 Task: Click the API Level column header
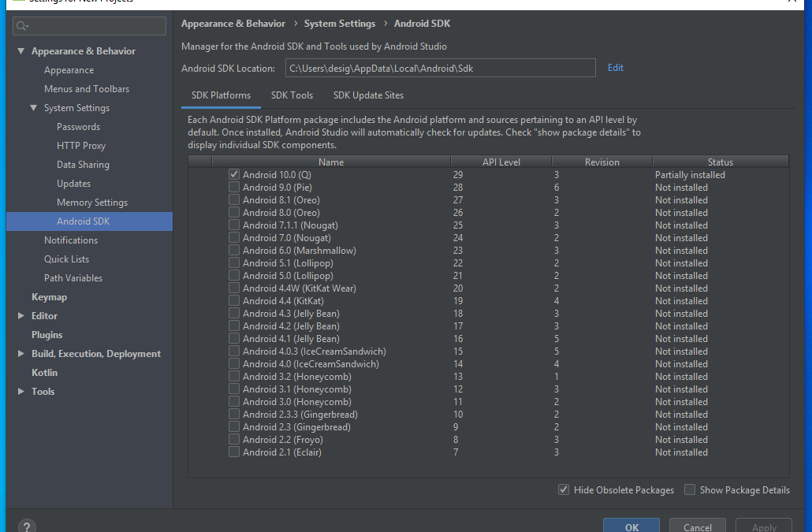tap(501, 162)
